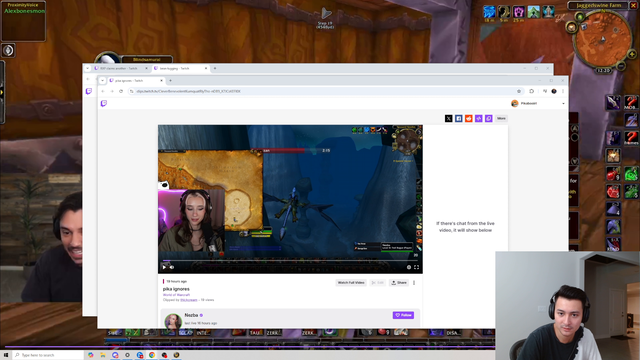Follow the Nezba channel
Screen dimensions: 640x360
[403, 315]
